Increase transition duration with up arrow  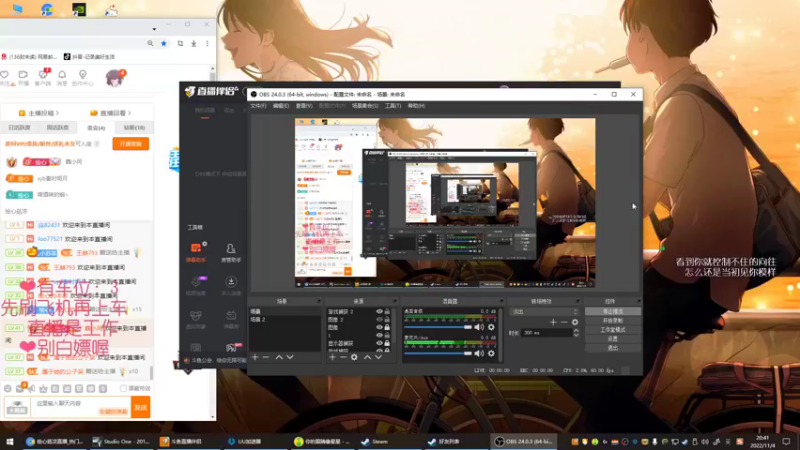point(576,331)
